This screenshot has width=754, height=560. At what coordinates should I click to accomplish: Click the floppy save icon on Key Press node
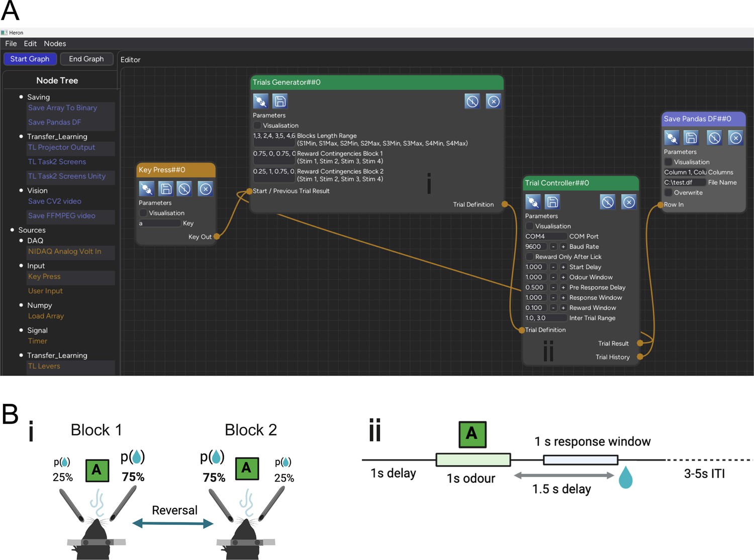coord(165,189)
